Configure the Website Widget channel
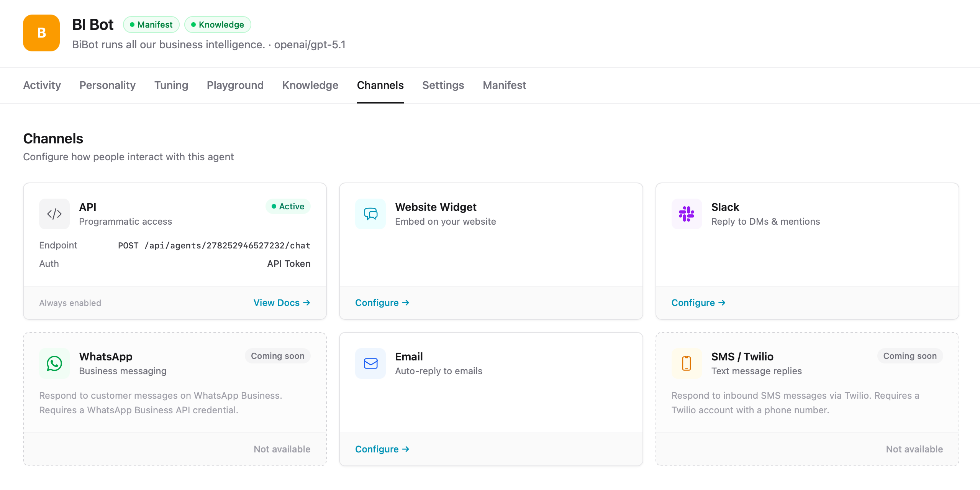980x490 pixels. click(382, 303)
